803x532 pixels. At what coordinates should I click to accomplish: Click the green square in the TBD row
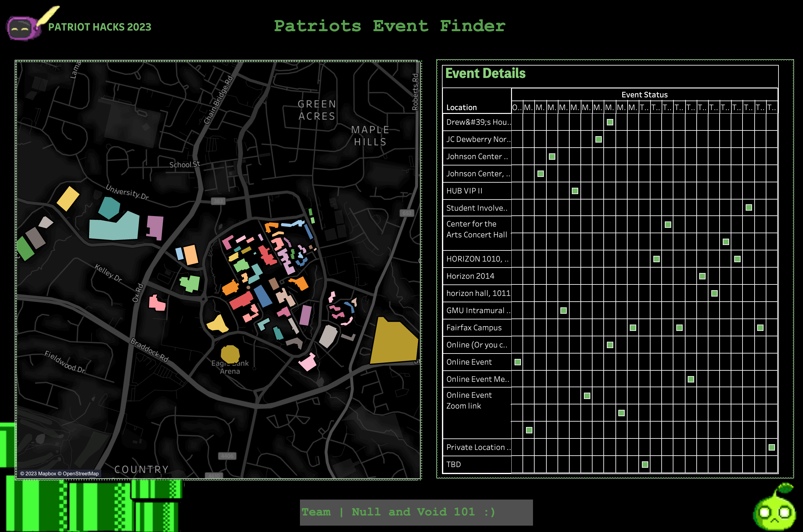tap(645, 465)
